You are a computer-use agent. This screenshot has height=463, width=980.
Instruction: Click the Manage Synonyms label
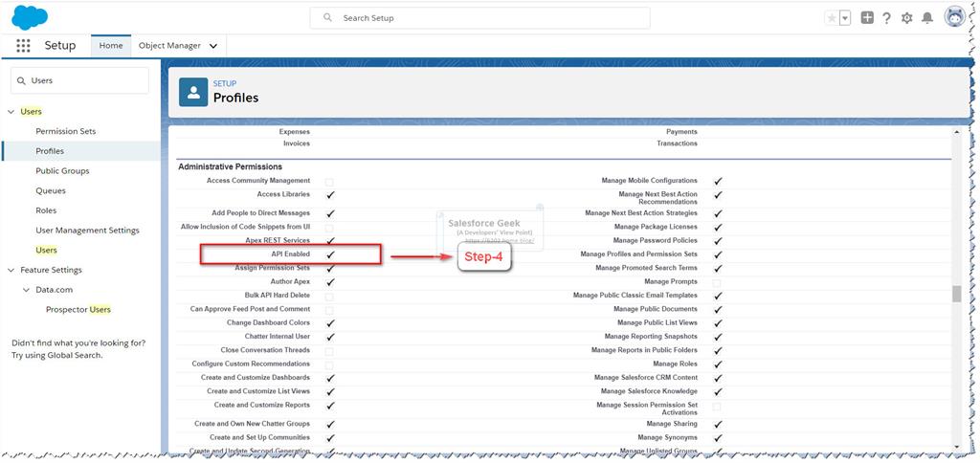(x=667, y=438)
